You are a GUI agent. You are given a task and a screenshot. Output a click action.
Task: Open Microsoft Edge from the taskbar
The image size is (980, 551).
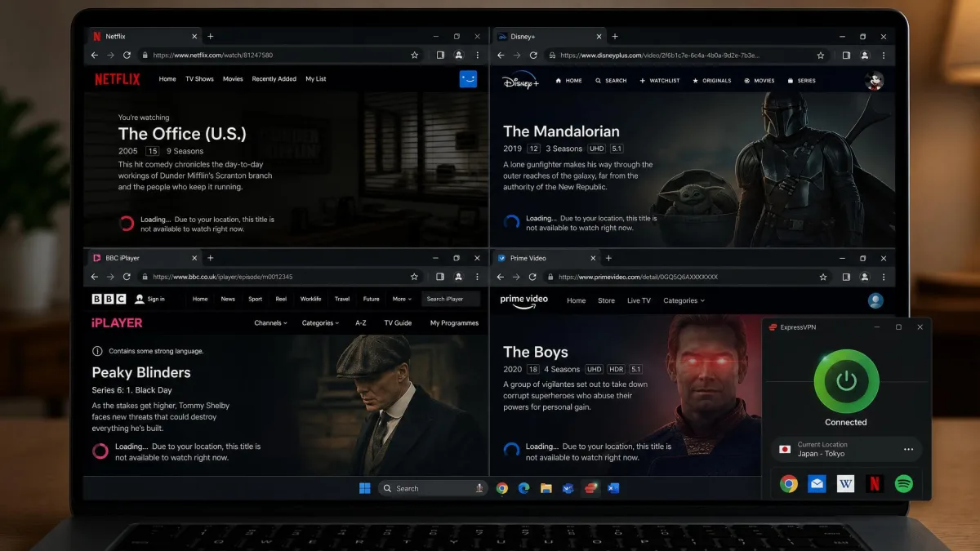524,488
